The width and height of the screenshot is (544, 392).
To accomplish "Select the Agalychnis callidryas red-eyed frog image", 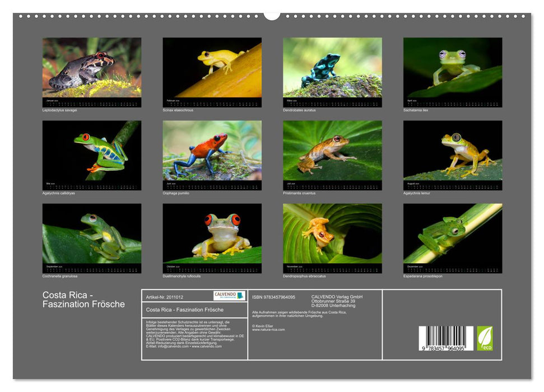I will 92,151.
